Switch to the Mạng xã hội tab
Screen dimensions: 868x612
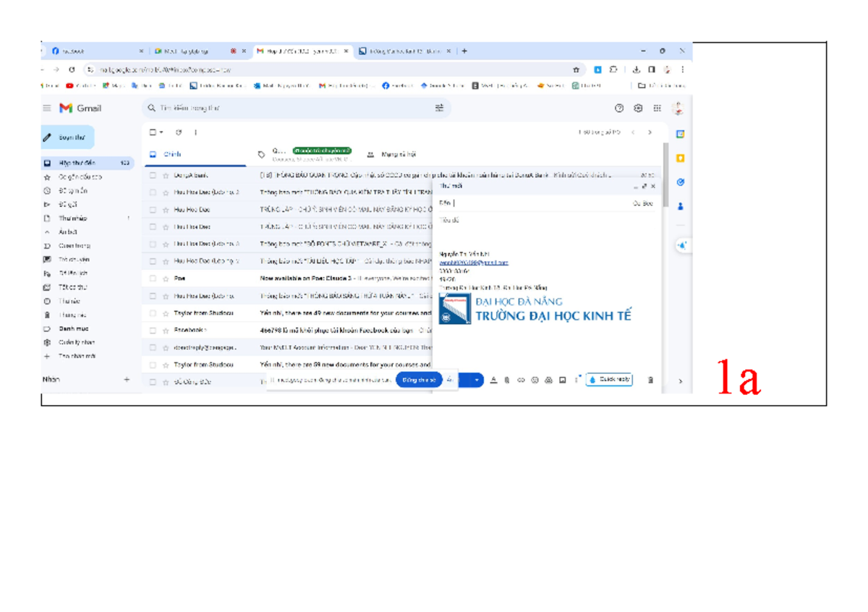coord(398,154)
